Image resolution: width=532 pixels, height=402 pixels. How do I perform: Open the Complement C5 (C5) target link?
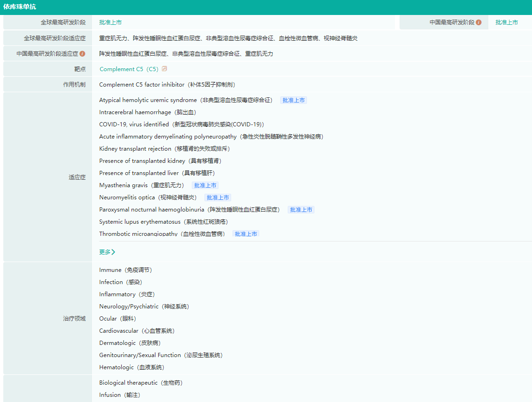[129, 69]
